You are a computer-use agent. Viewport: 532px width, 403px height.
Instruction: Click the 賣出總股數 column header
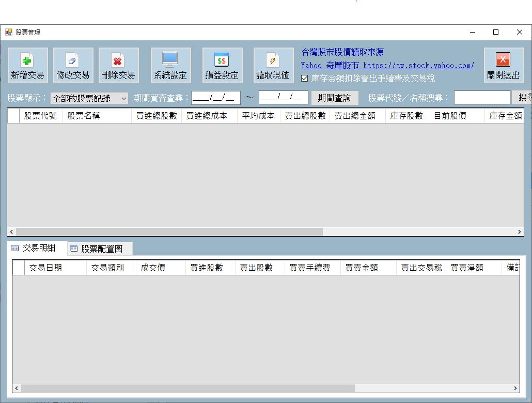click(x=305, y=116)
